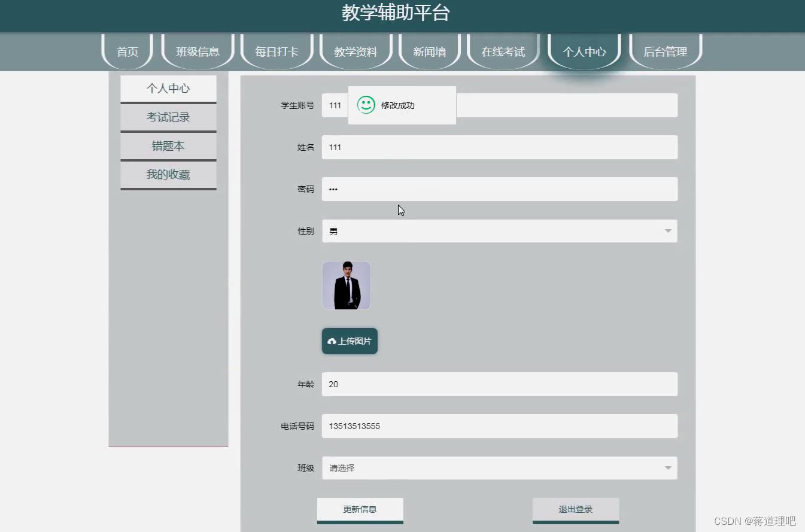Viewport: 805px width, 532px height.
Task: Open 我的收藏 in the sidebar
Action: [168, 174]
